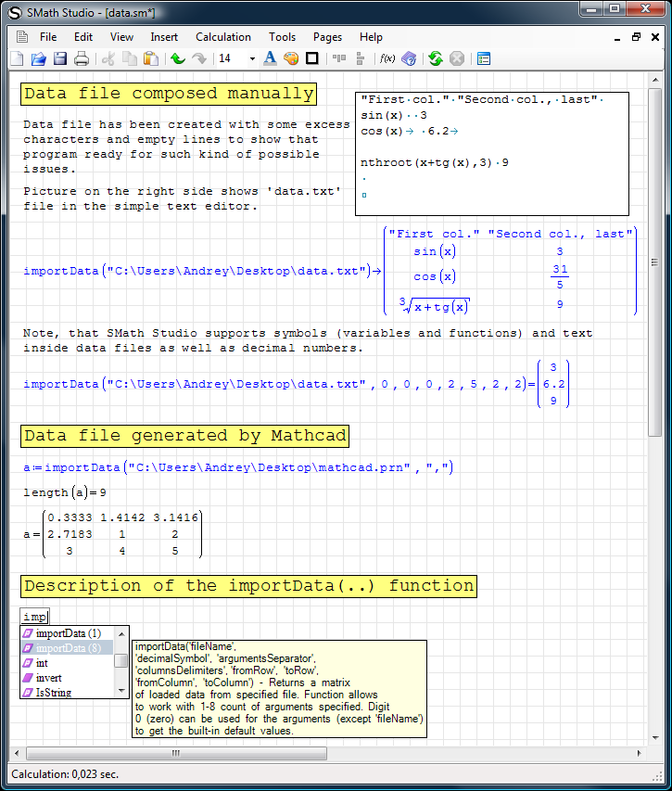
Task: Expand the font size 14 dropdown
Action: [x=251, y=59]
